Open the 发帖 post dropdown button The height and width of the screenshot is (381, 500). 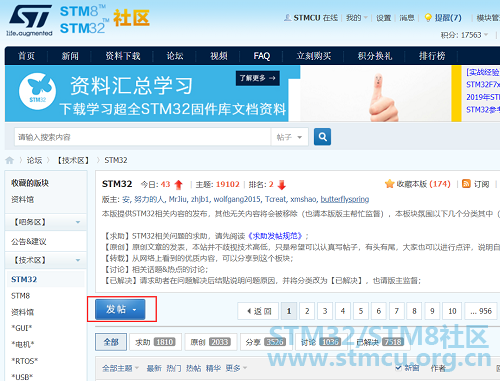tap(120, 309)
